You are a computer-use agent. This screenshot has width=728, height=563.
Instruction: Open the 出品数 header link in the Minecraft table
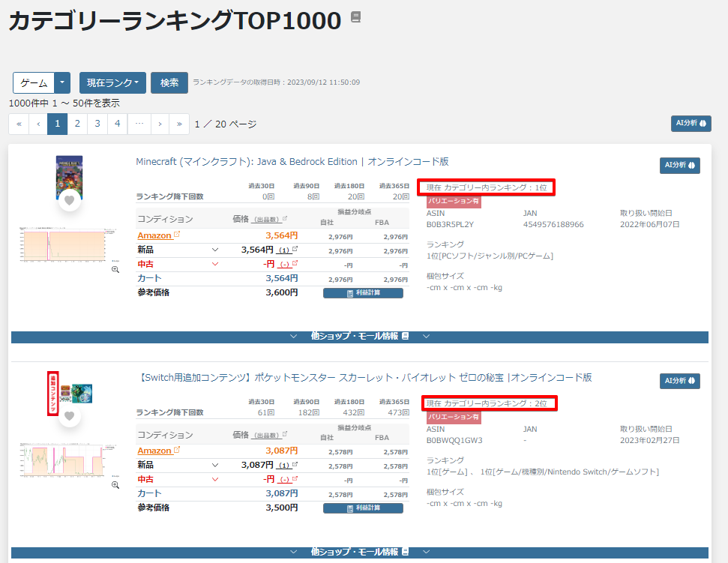point(270,219)
